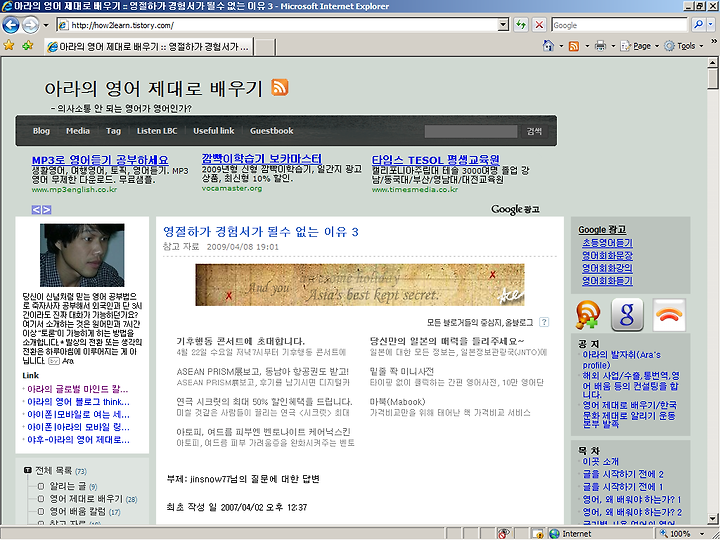Click the Asia's best kept secret banner

point(360,285)
